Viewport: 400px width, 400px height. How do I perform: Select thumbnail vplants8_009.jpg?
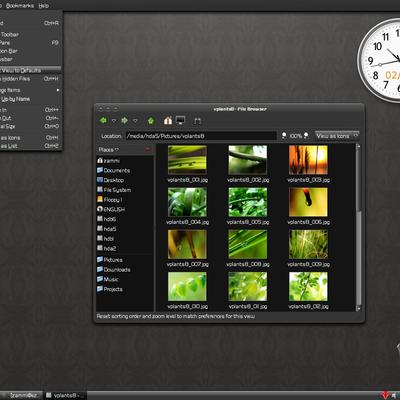308,244
